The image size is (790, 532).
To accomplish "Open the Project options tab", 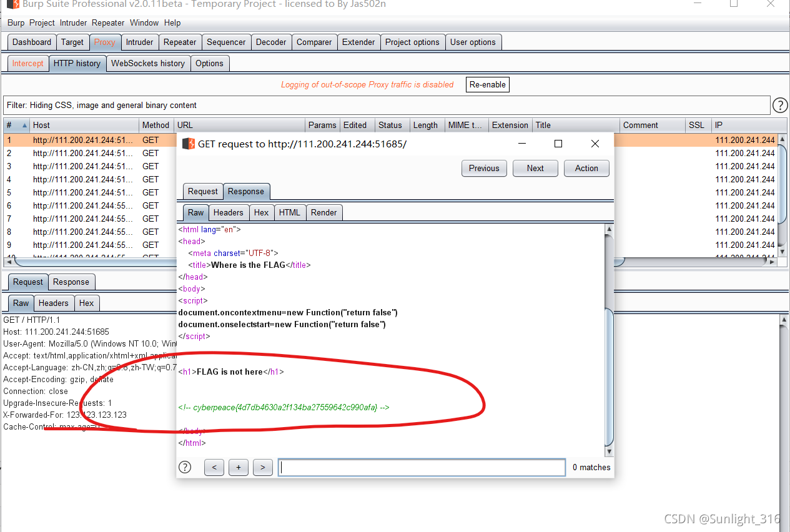I will 412,42.
